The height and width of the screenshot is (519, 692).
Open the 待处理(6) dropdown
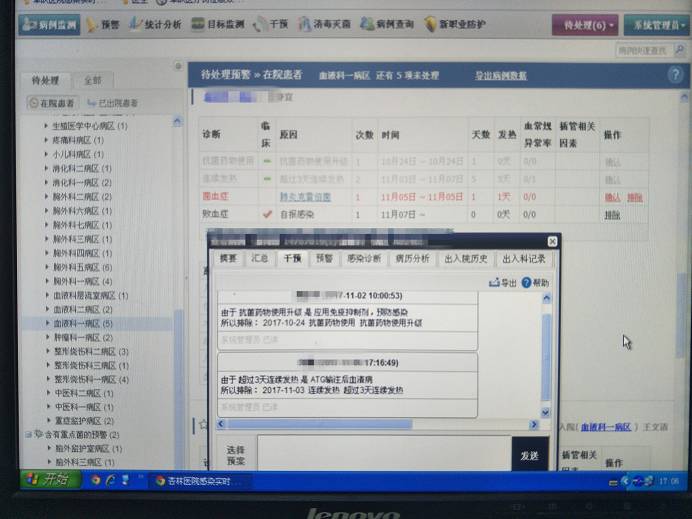584,23
